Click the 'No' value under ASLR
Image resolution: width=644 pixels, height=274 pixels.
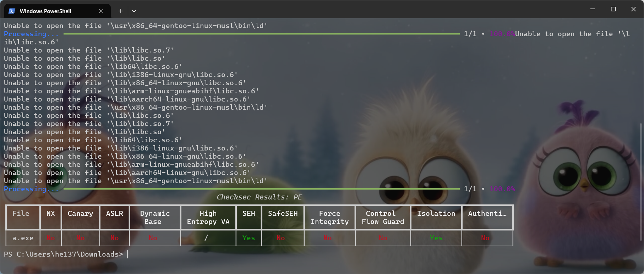[115, 238]
